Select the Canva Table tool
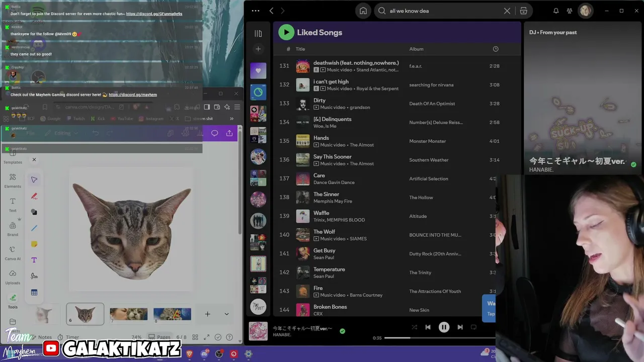Screen dimensions: 644x362 tap(34, 292)
